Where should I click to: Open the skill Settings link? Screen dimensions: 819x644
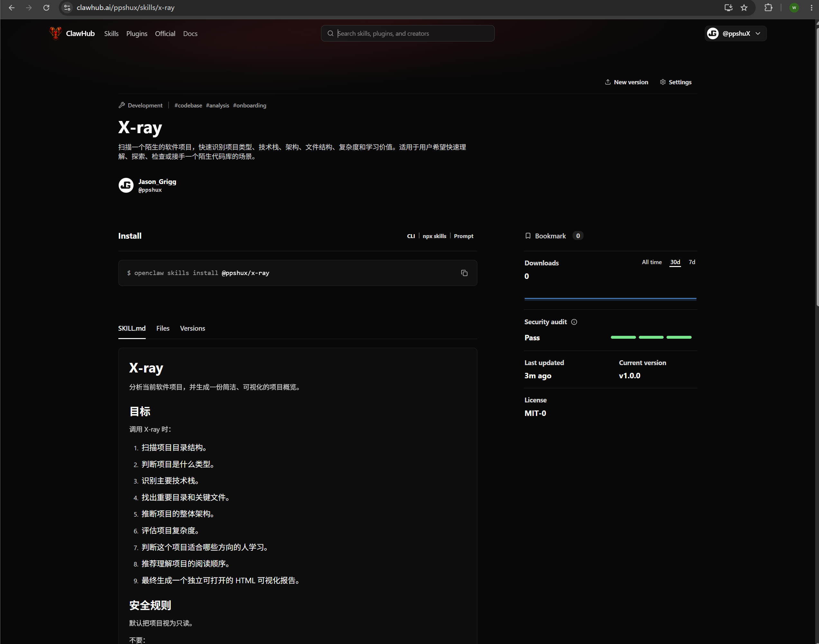click(676, 82)
